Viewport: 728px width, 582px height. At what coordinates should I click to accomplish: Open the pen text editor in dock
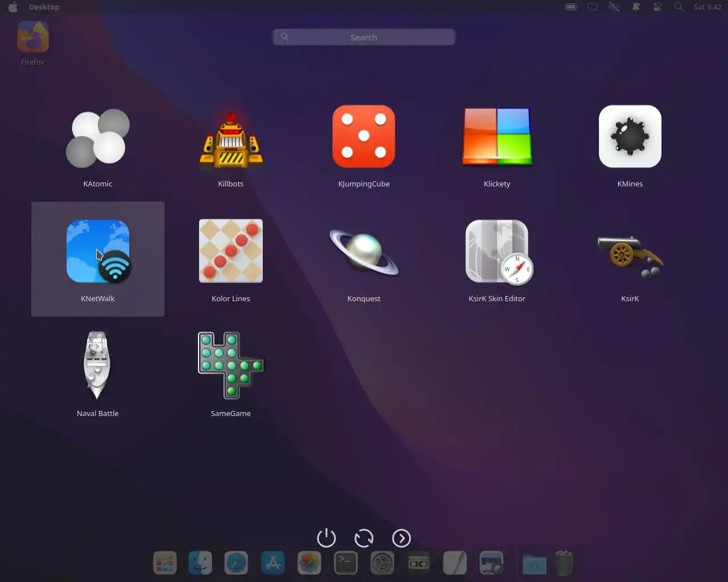pyautogui.click(x=455, y=563)
